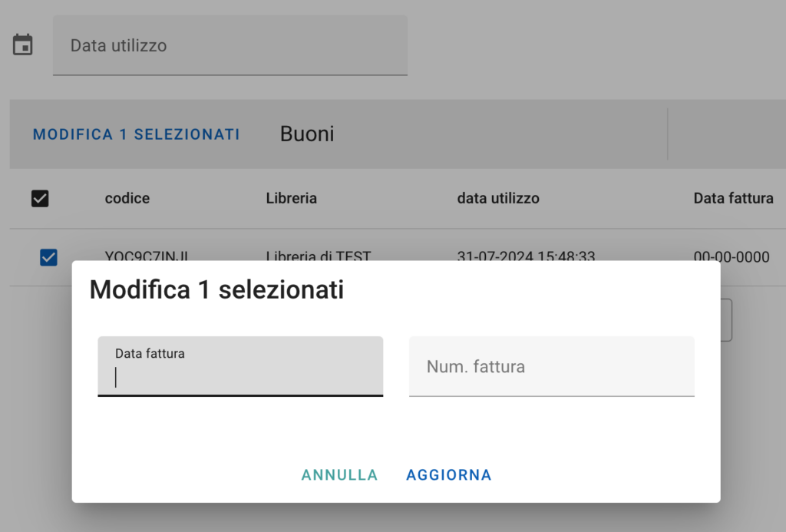Cancel the dialog with ANNULLA
786x532 pixels.
coord(339,475)
